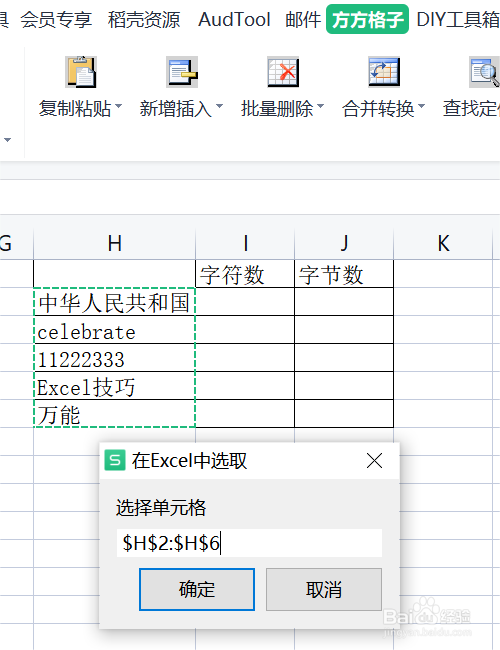This screenshot has width=500, height=650.
Task: Select column J header
Action: click(x=344, y=243)
